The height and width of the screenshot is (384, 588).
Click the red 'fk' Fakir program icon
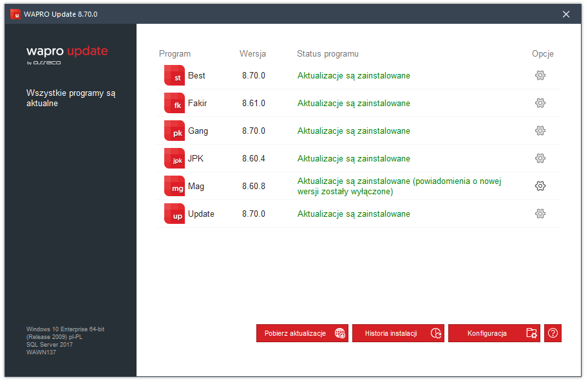(x=175, y=103)
